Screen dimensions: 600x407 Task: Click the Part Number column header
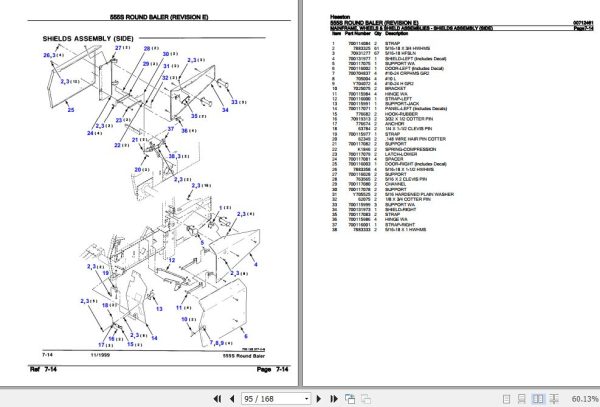[358, 33]
